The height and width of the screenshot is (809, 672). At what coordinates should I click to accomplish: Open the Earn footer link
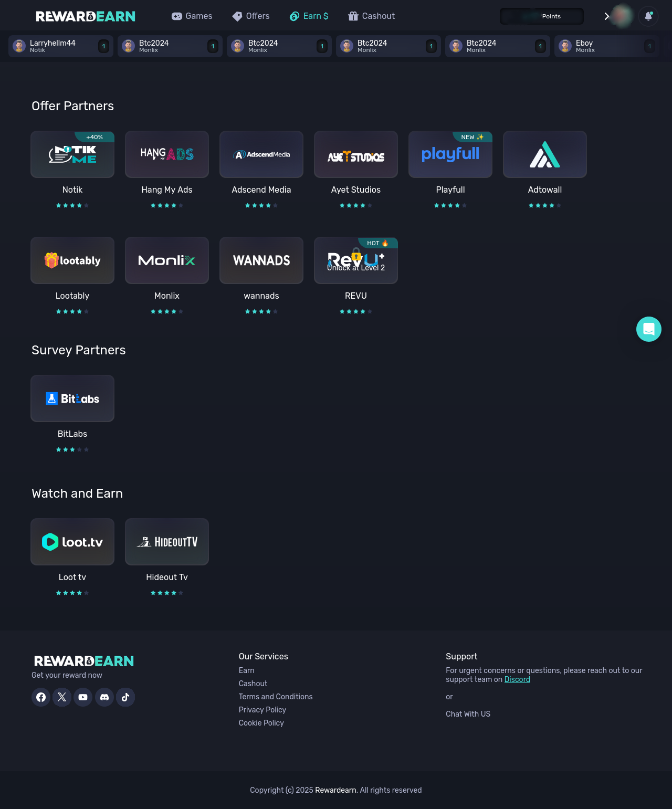point(247,670)
